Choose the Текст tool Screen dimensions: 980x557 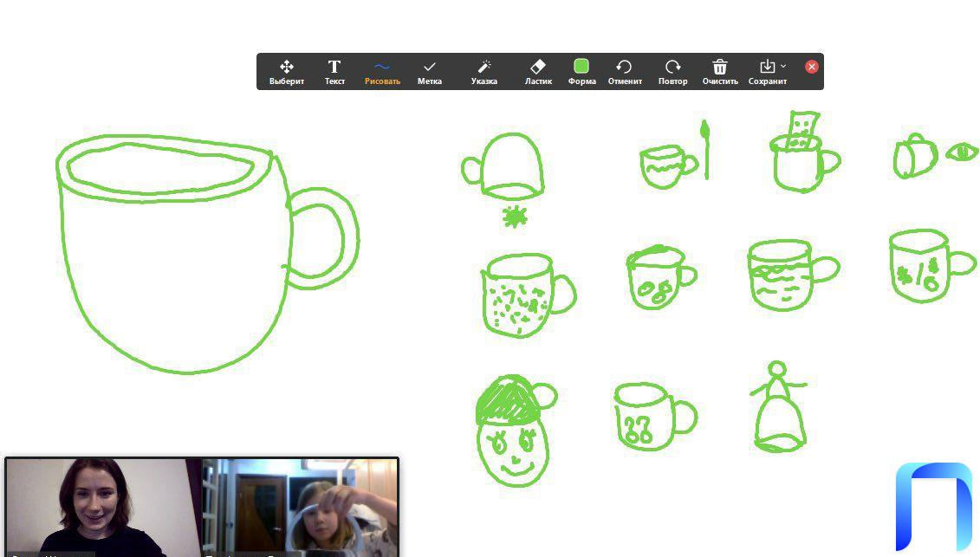point(334,72)
